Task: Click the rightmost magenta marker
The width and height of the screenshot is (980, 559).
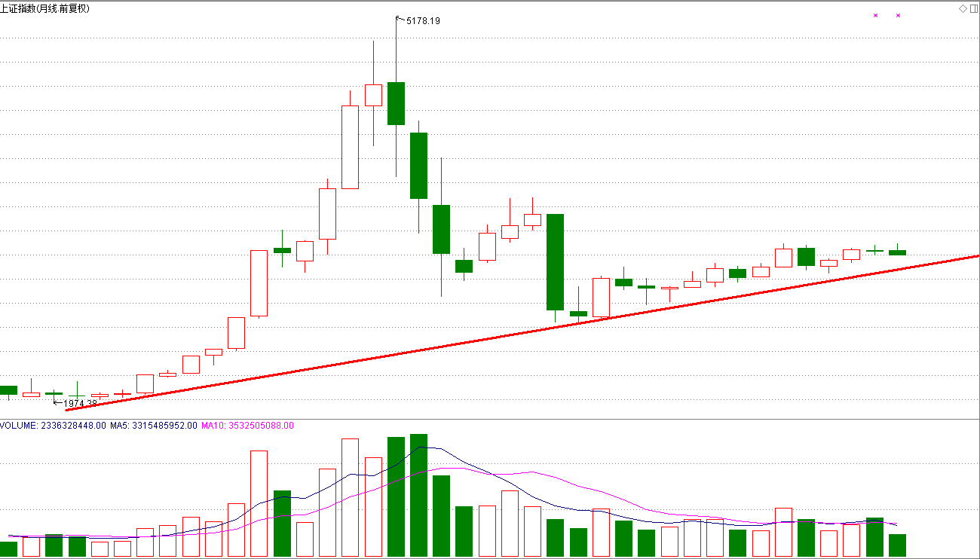Action: click(x=898, y=15)
